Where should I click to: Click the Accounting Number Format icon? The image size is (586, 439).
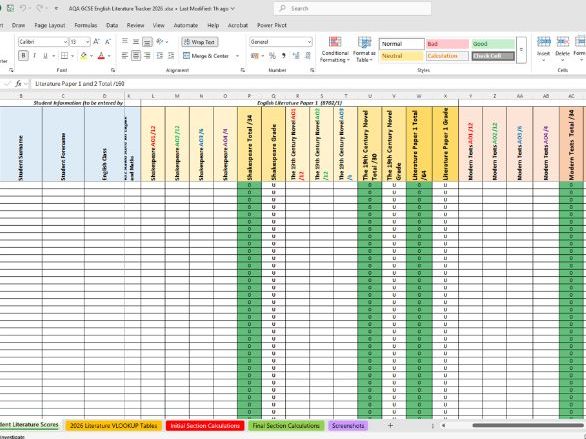click(255, 56)
